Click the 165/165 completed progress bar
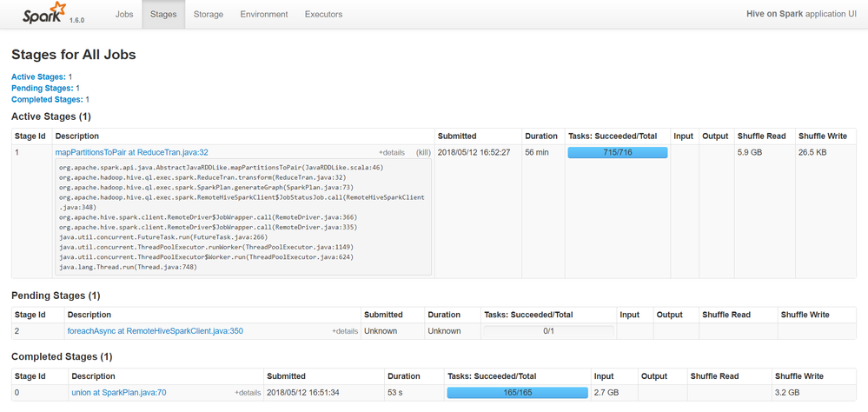The height and width of the screenshot is (412, 868). pos(517,393)
